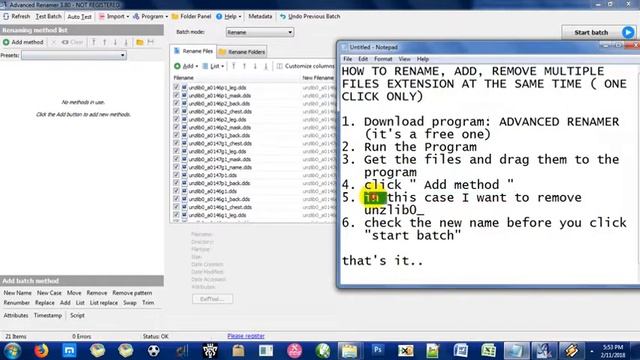This screenshot has height=360, width=640.
Task: Click the Please register link
Action: click(246, 336)
